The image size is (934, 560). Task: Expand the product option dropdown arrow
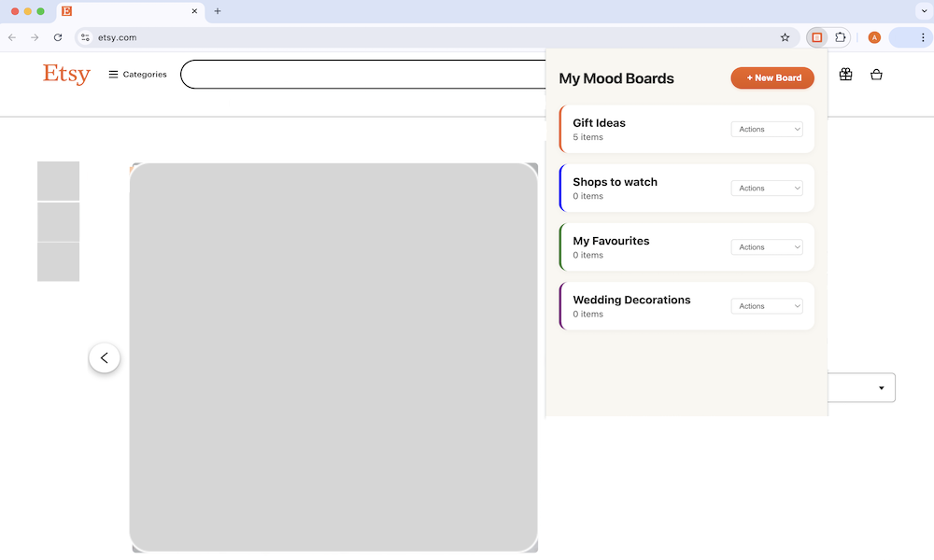point(881,388)
